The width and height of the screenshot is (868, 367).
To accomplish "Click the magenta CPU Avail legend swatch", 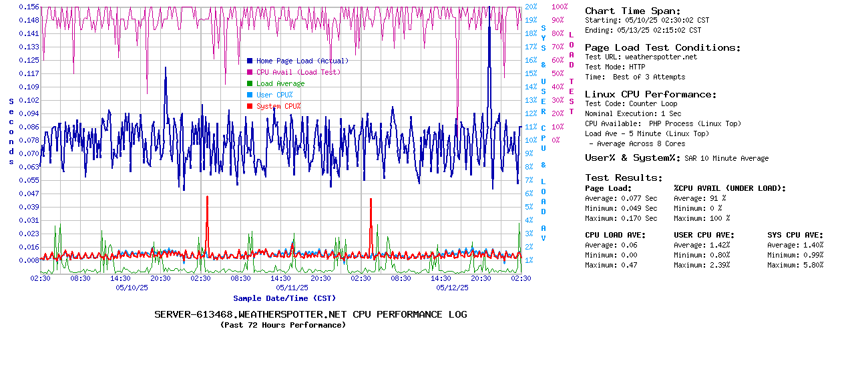I will (250, 72).
